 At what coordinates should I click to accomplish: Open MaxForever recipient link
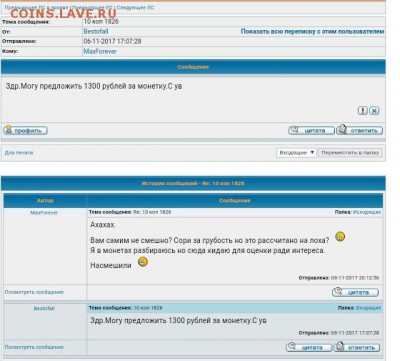click(x=100, y=51)
